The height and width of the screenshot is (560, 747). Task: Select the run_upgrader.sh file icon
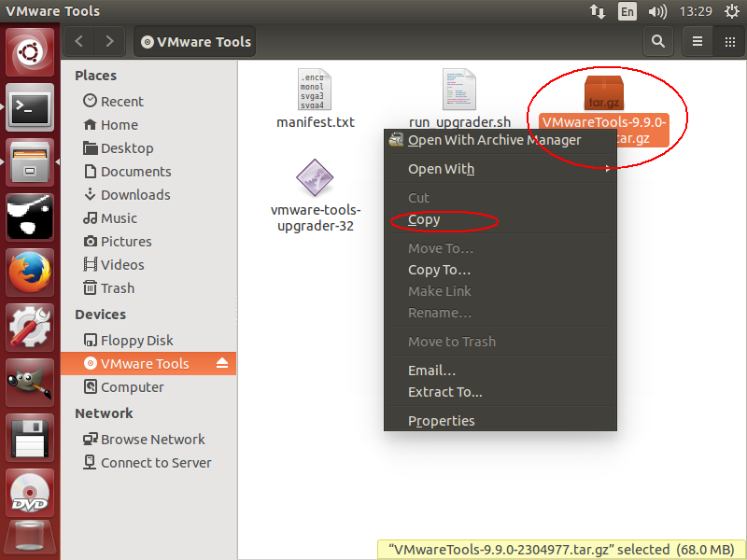[x=458, y=89]
